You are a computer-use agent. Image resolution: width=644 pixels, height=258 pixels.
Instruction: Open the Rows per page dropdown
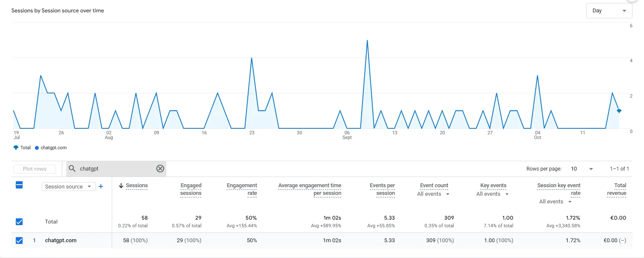pyautogui.click(x=582, y=169)
